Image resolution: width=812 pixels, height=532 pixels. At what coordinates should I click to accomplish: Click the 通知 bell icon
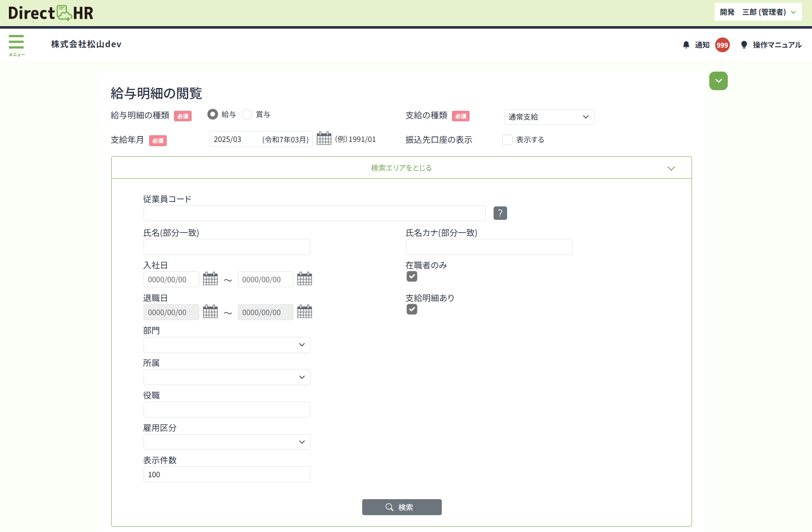pos(686,45)
